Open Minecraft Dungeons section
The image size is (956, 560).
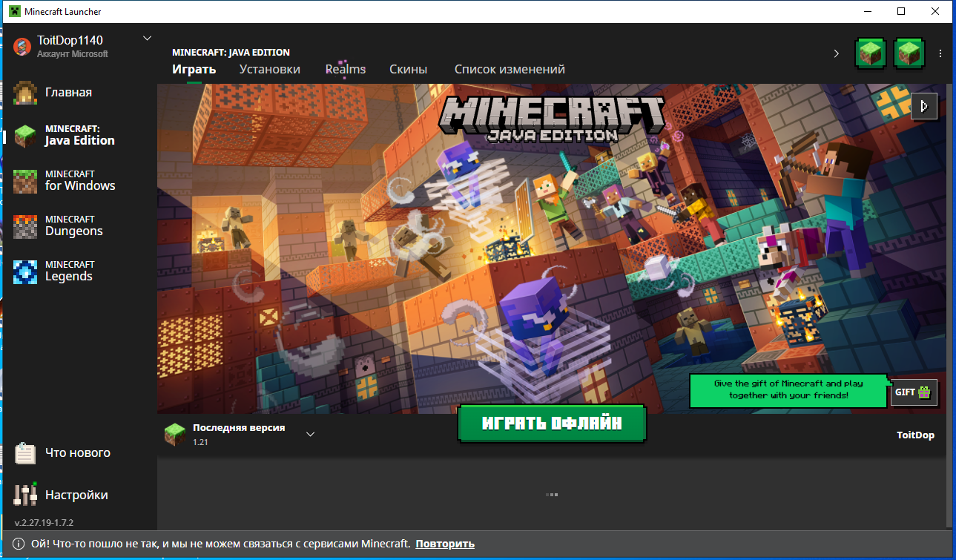[x=73, y=225]
